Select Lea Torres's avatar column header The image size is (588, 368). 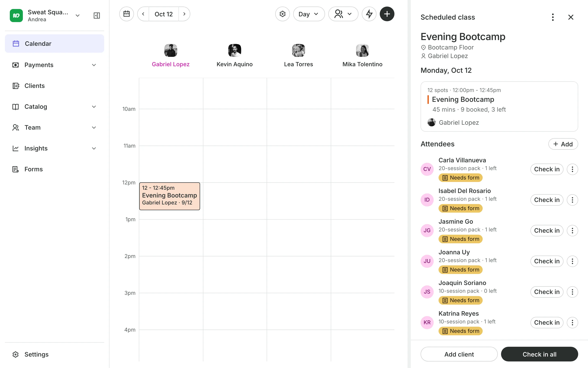pyautogui.click(x=298, y=50)
